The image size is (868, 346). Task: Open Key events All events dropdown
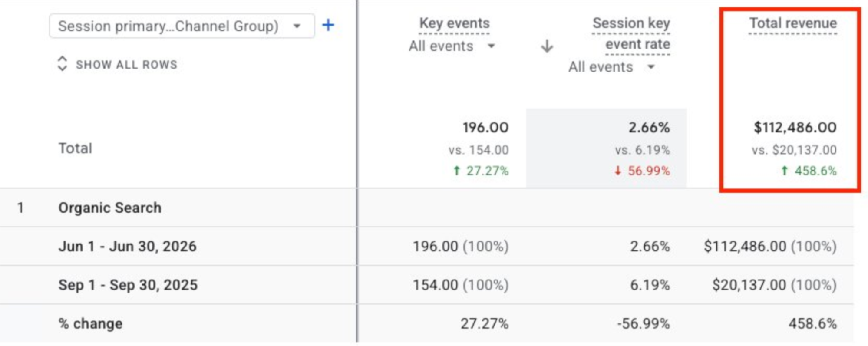[452, 46]
